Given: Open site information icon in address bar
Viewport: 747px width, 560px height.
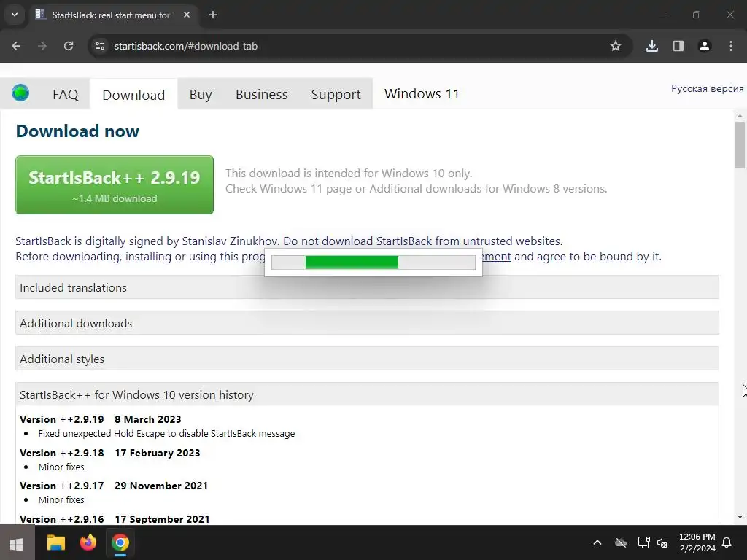Looking at the screenshot, I should point(99,46).
